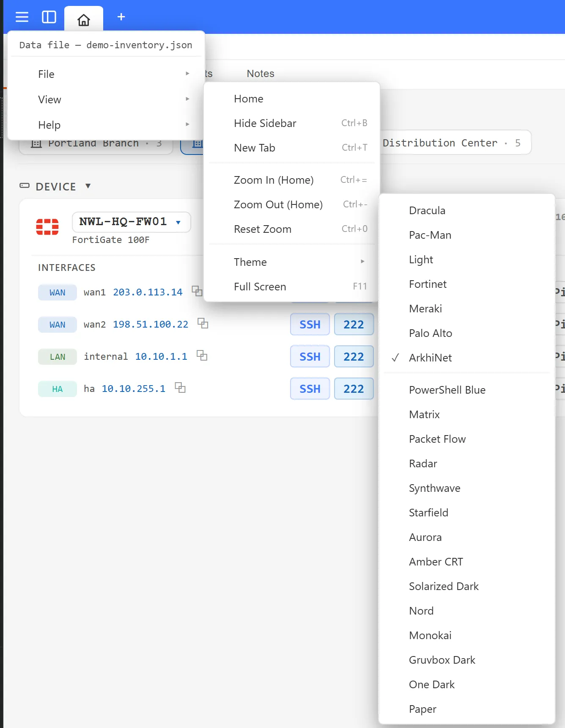The height and width of the screenshot is (728, 565).
Task: Select the Distribution Center site chip
Action: [x=455, y=143]
